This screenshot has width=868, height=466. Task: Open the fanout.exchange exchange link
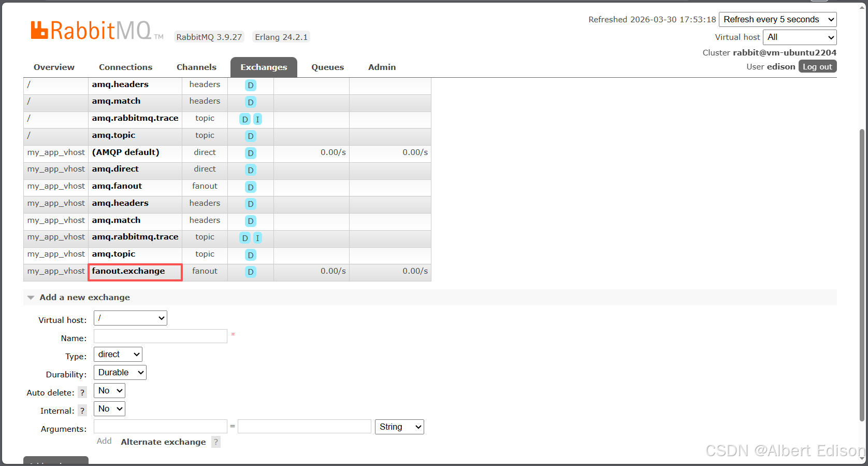128,271
